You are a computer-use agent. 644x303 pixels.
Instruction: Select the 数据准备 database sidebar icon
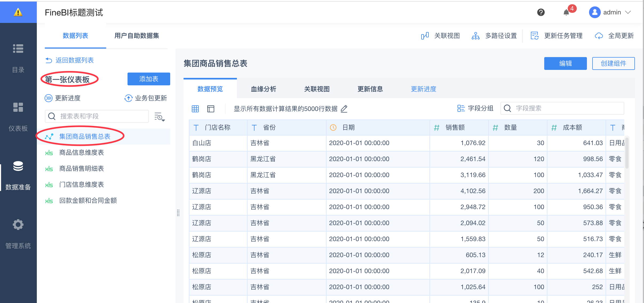[18, 166]
